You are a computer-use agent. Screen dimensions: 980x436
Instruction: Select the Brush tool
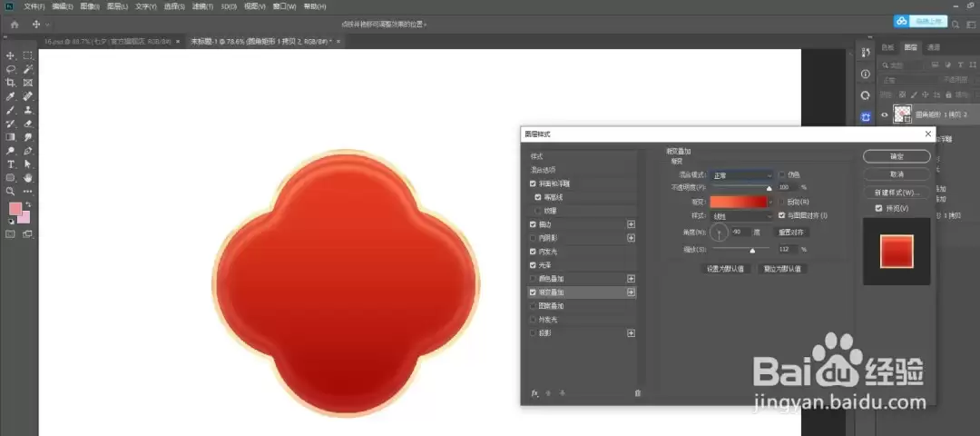coord(11,110)
